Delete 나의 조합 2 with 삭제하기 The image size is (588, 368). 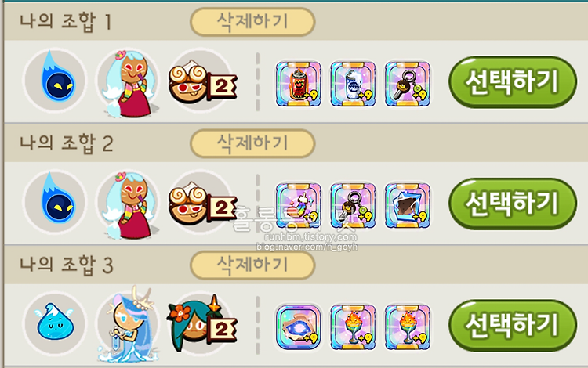(x=252, y=143)
